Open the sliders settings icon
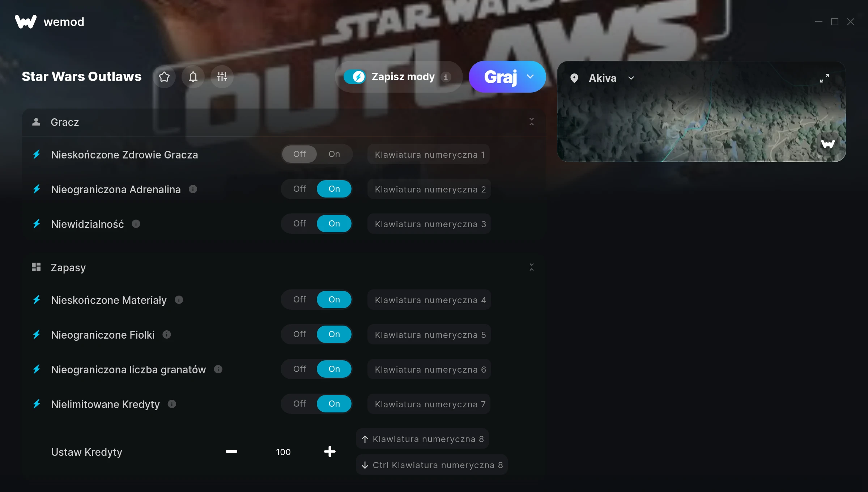This screenshot has height=492, width=868. (222, 77)
